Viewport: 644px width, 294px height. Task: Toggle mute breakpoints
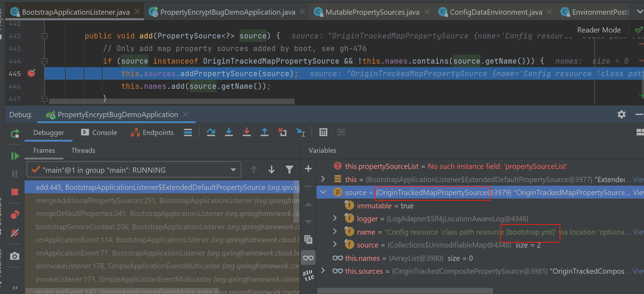tap(15, 233)
